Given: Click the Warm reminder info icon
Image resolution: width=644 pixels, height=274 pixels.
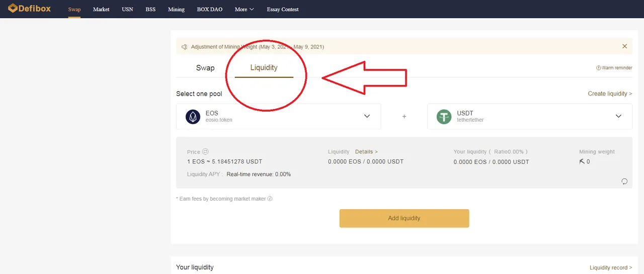Looking at the screenshot, I should coord(599,68).
